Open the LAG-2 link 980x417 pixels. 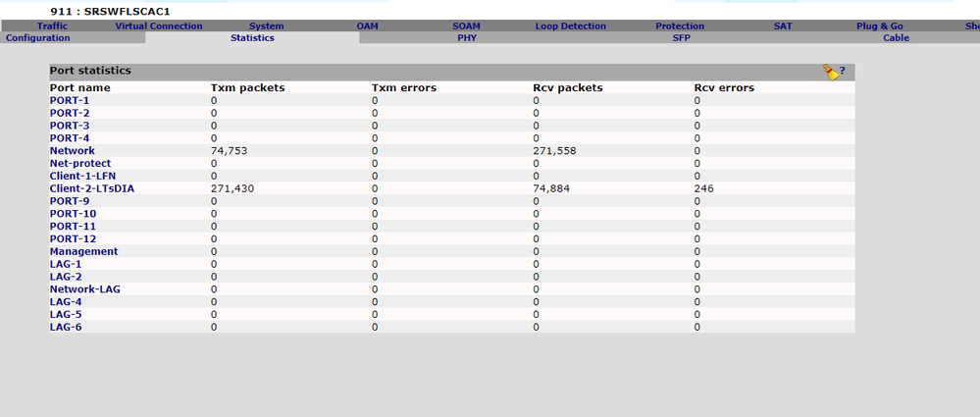66,277
